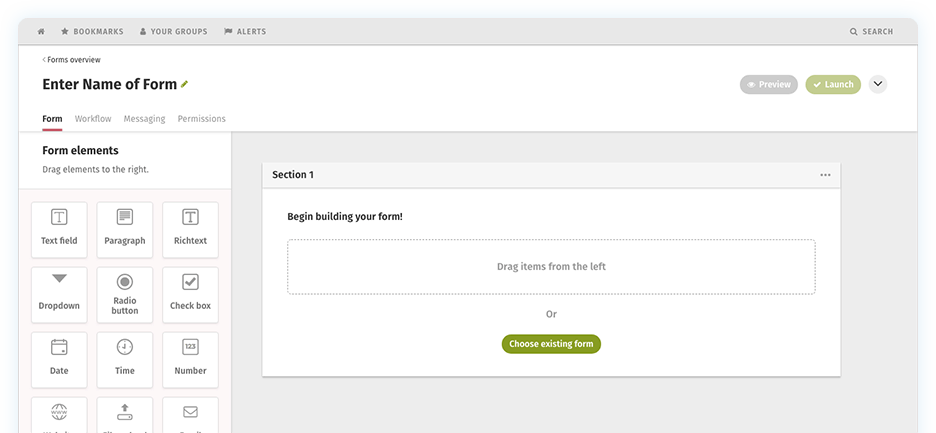Go to the home icon in top bar

41,32
